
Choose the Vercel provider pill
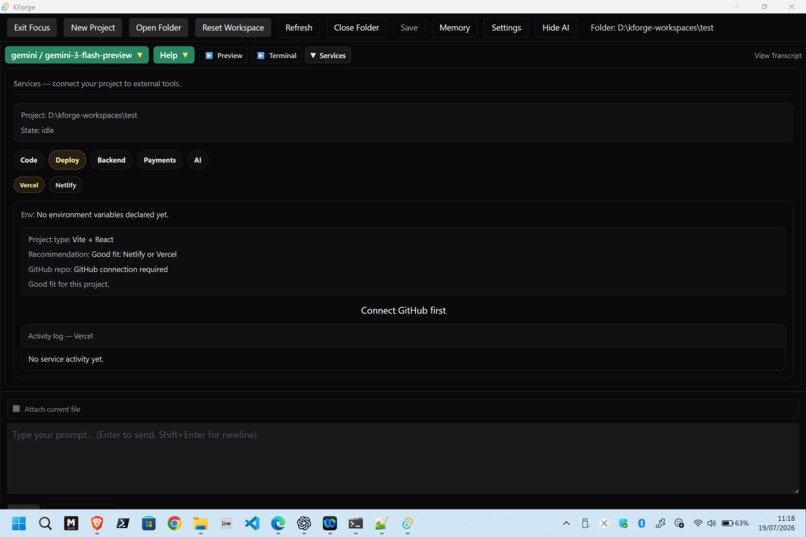tap(29, 185)
